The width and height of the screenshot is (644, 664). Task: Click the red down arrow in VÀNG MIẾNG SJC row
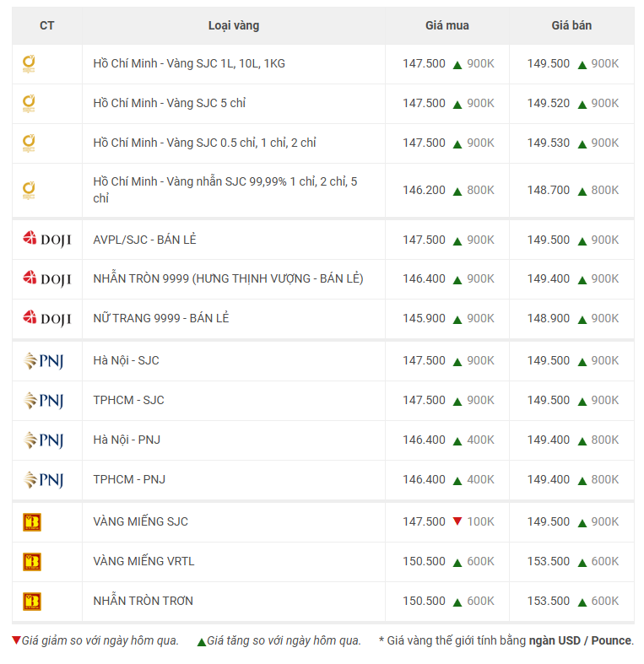(457, 521)
